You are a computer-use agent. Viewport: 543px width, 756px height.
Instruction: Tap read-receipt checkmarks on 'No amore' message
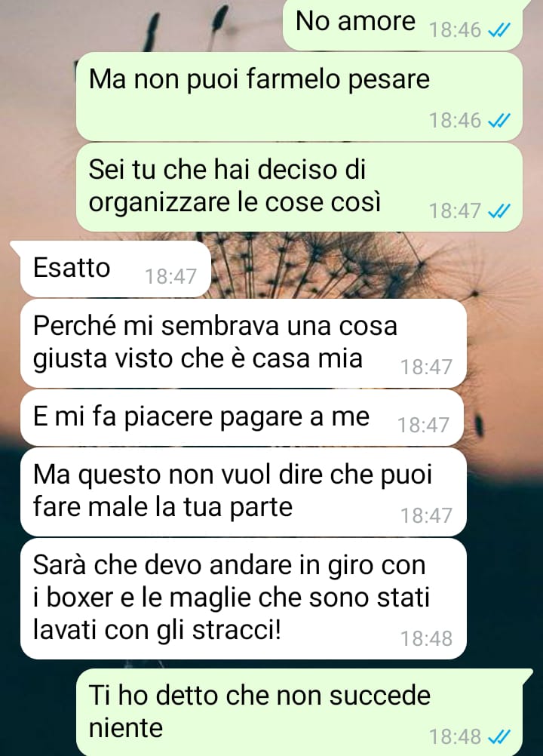click(x=499, y=30)
